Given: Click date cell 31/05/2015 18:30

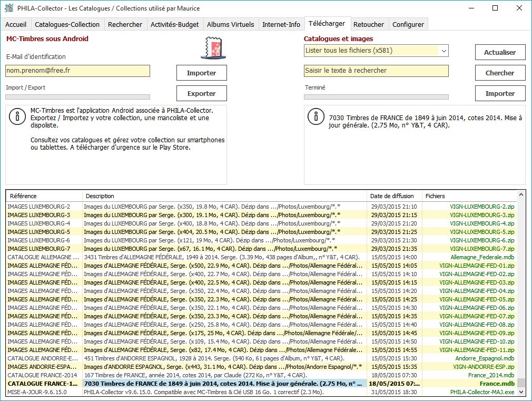Looking at the screenshot, I should [394, 392].
